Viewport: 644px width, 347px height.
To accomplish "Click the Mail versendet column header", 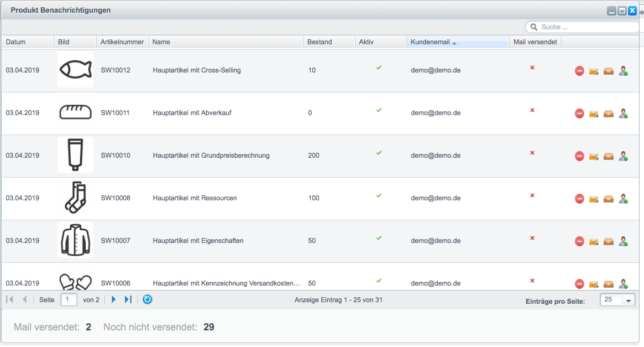I will click(535, 42).
